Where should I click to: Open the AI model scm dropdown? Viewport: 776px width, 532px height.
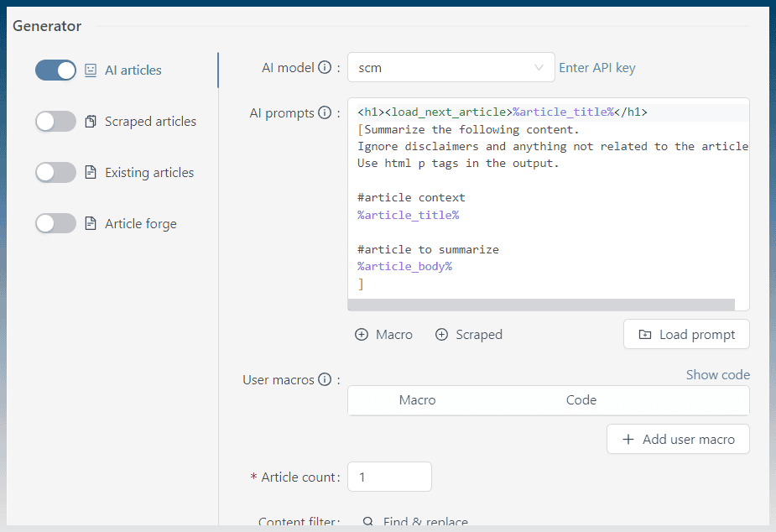(x=450, y=67)
